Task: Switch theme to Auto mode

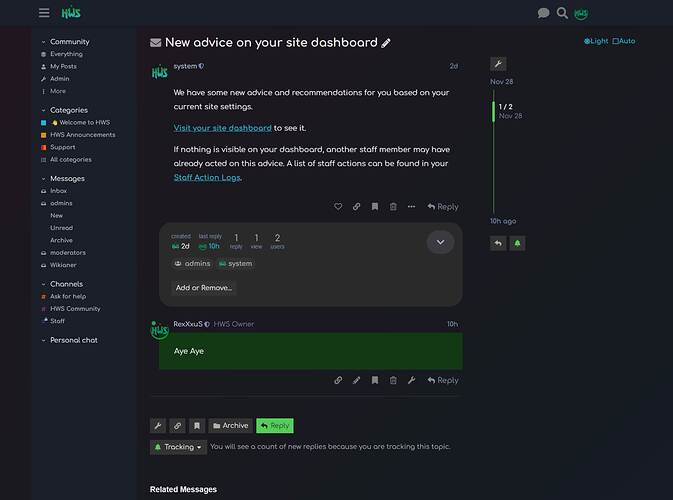Action: pos(624,41)
